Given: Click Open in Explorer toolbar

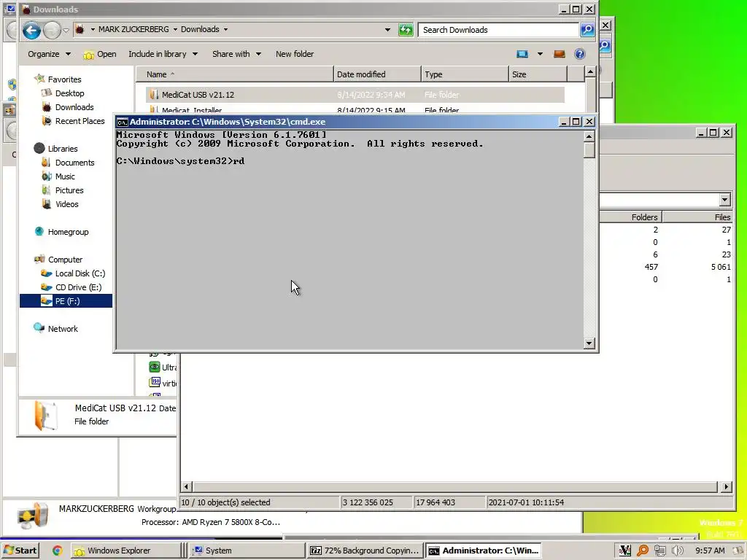Looking at the screenshot, I should (100, 54).
